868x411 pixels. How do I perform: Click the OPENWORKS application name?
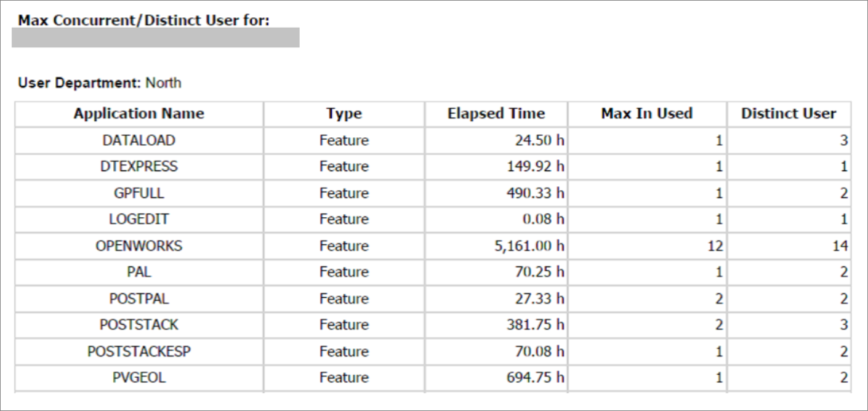coord(139,246)
